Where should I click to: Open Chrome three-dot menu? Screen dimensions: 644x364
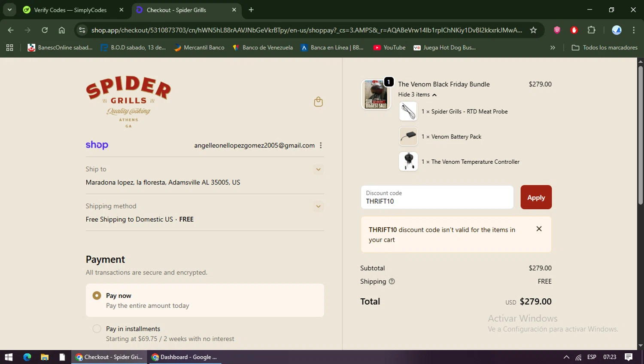coord(634,30)
